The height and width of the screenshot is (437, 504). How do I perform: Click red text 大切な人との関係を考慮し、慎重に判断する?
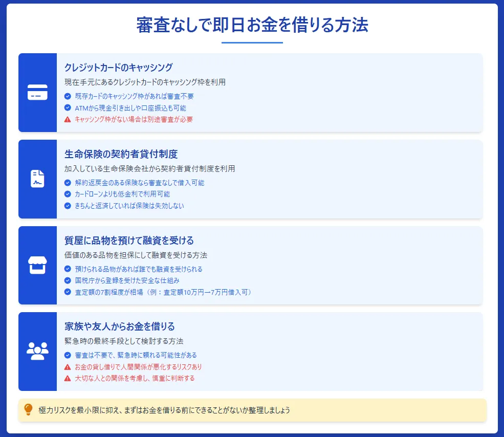pos(135,378)
